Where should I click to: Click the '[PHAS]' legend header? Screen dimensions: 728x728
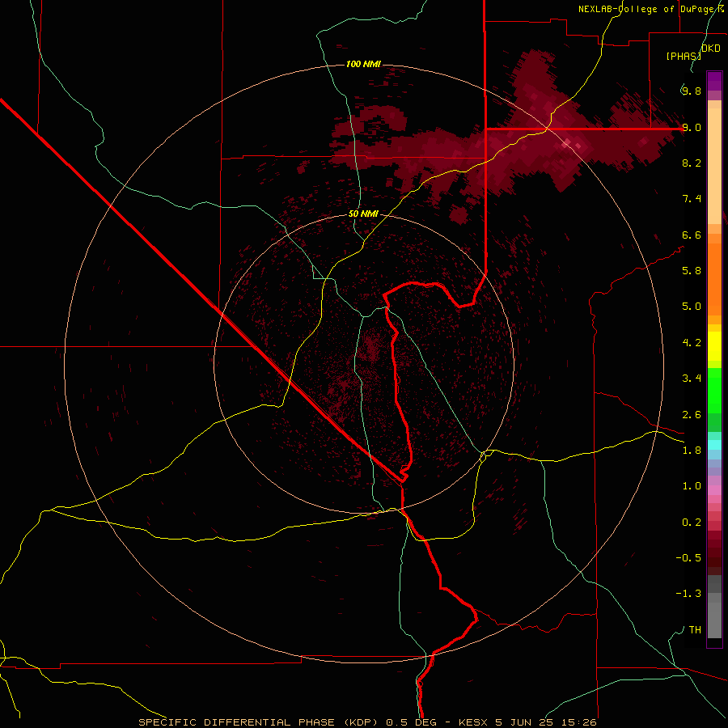tap(684, 56)
